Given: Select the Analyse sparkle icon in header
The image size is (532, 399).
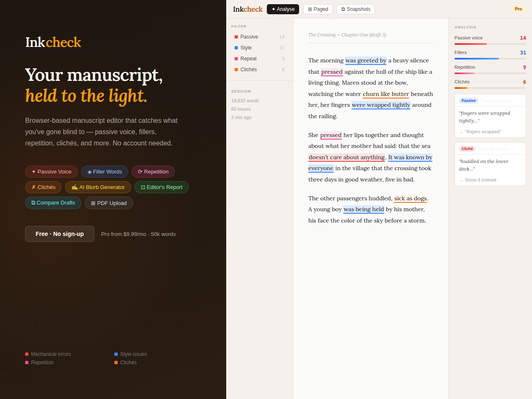Looking at the screenshot, I should click(x=274, y=9).
